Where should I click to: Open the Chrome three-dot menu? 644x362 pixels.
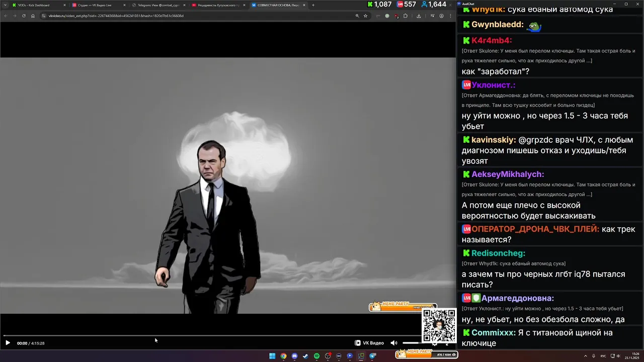450,16
